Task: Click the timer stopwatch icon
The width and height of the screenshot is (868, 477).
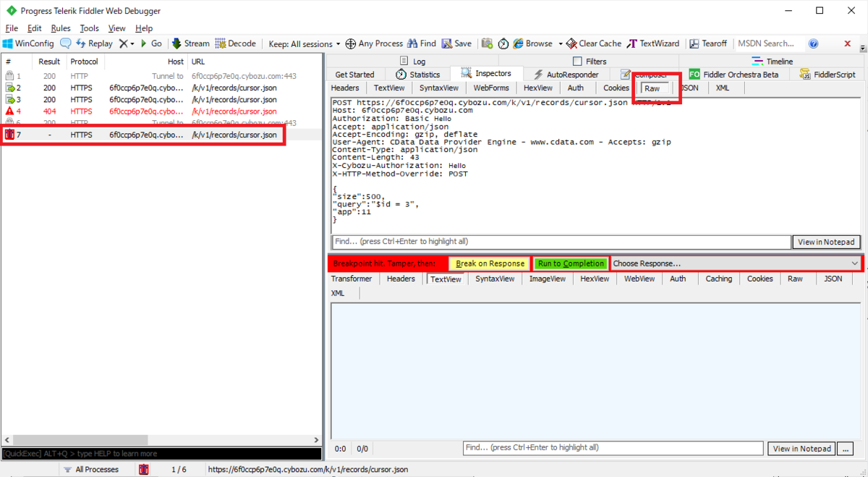Action: click(503, 43)
